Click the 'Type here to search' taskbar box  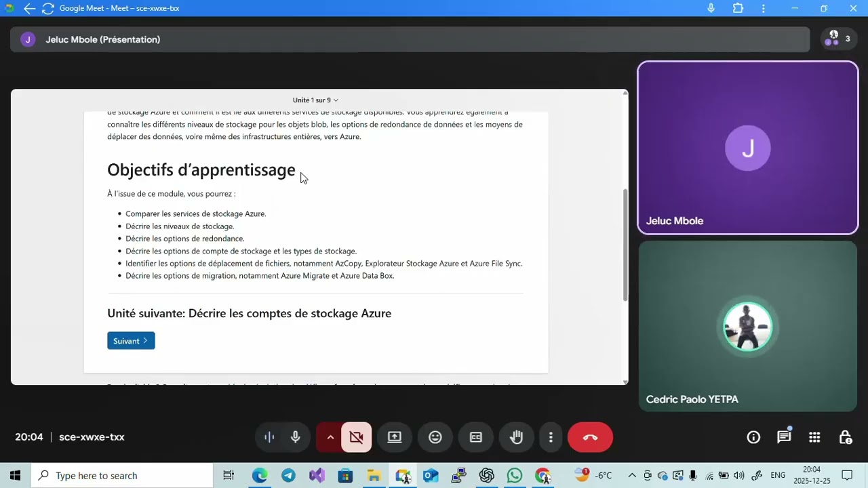[x=122, y=475]
